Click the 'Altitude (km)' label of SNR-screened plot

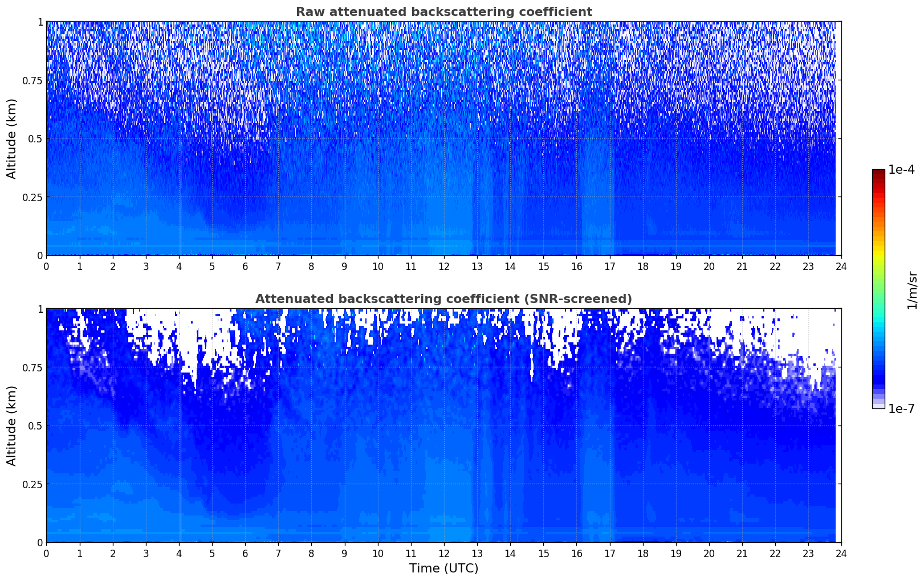coord(12,425)
